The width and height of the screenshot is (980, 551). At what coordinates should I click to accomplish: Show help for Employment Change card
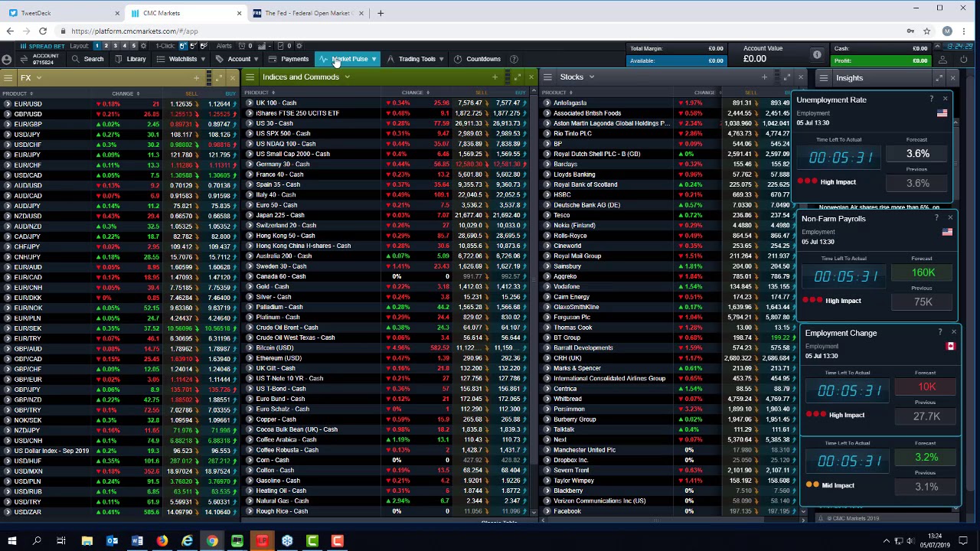pos(940,332)
